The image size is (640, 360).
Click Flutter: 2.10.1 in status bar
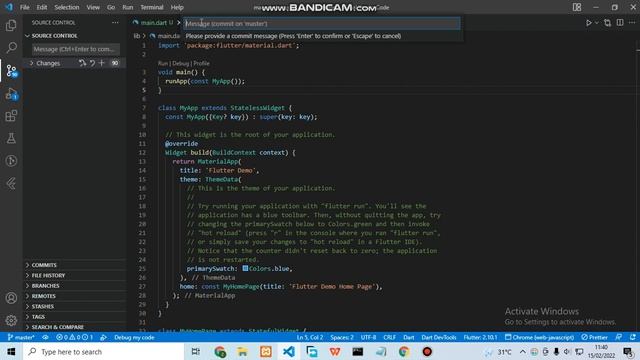tap(480, 338)
